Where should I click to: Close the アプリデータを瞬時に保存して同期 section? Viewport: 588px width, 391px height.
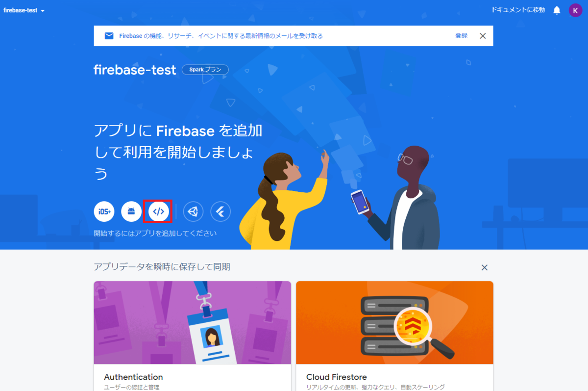pyautogui.click(x=485, y=267)
